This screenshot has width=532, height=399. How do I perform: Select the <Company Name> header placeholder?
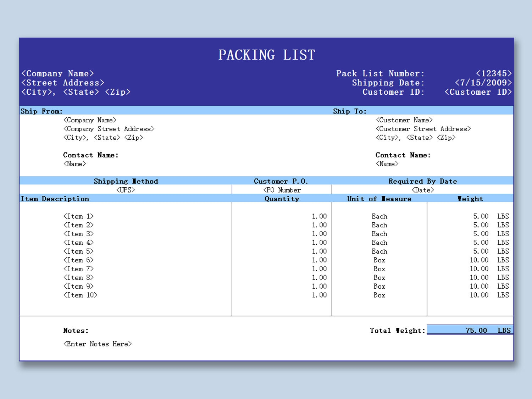click(58, 73)
